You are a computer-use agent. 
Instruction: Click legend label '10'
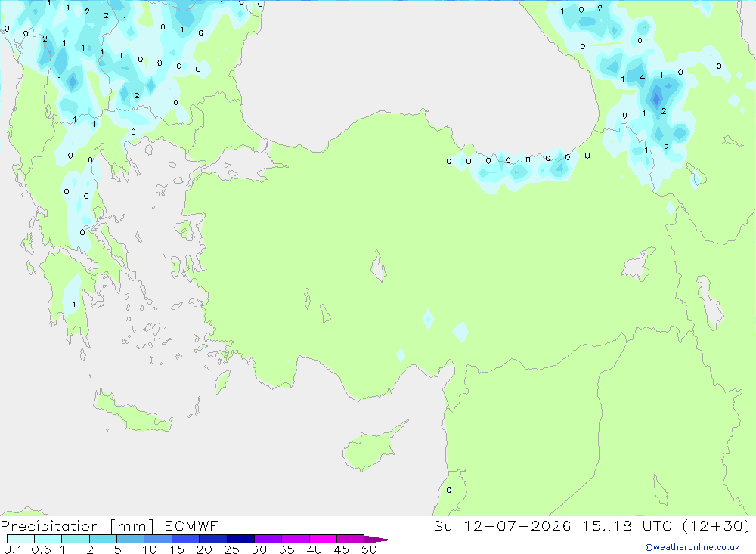(150, 549)
